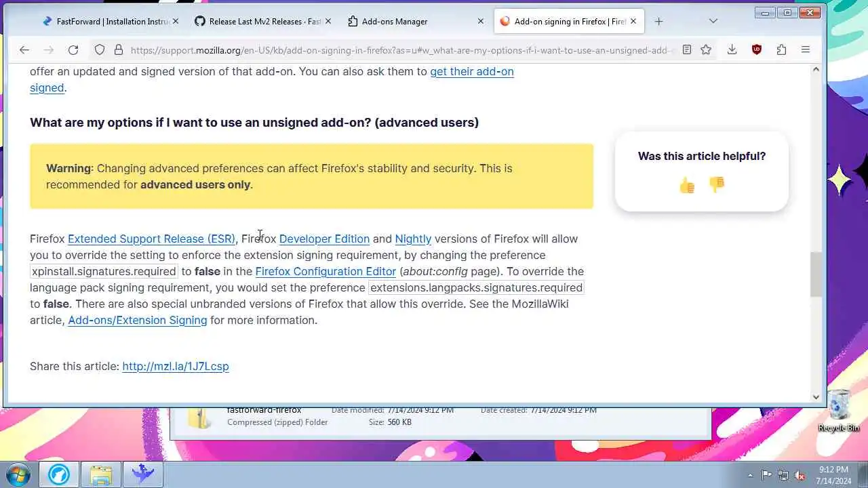Vote thumbs up for the article
The image size is (868, 488).
coord(687,184)
